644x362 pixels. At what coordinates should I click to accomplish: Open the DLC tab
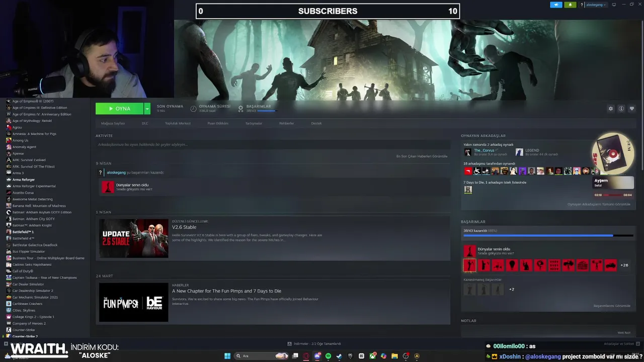click(145, 123)
